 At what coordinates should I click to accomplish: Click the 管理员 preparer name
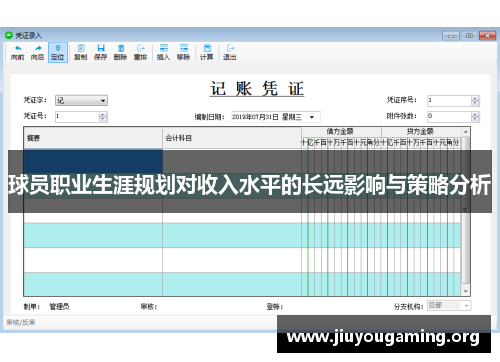(59, 307)
